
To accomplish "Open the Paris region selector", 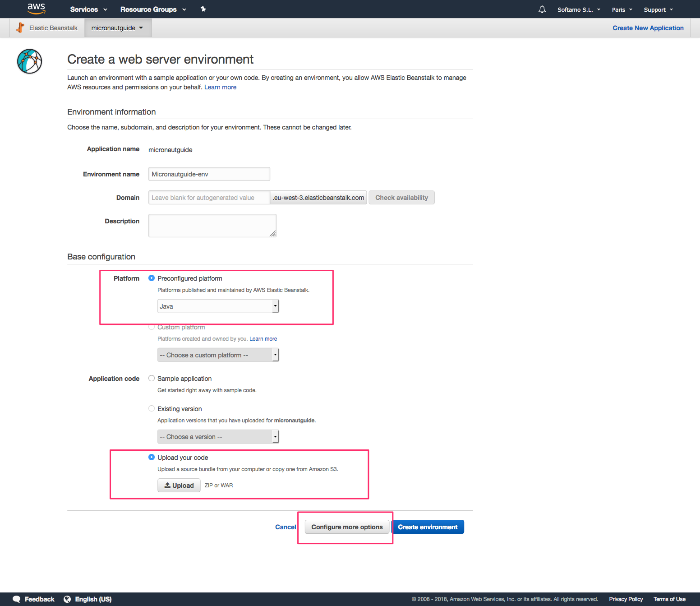I will (x=622, y=9).
